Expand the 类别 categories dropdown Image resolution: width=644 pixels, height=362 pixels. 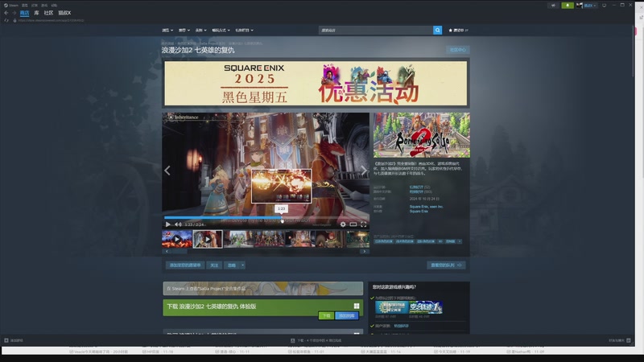[x=200, y=31]
